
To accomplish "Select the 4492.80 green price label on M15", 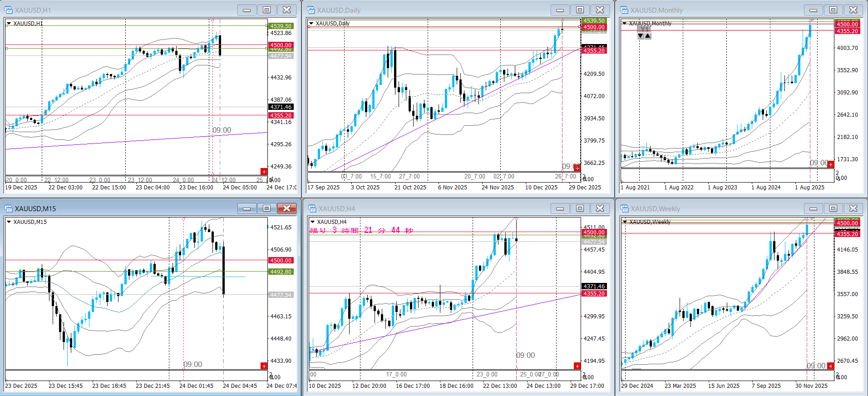I will tap(281, 272).
